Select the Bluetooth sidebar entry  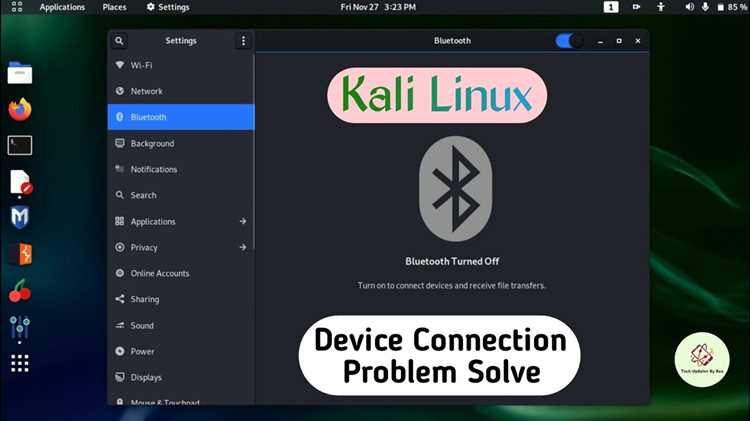181,117
